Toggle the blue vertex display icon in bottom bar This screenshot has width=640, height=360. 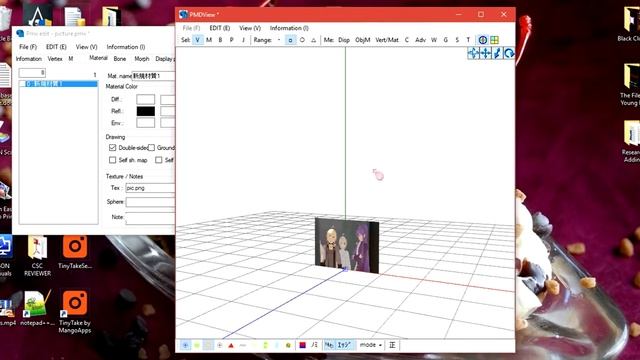(185, 345)
